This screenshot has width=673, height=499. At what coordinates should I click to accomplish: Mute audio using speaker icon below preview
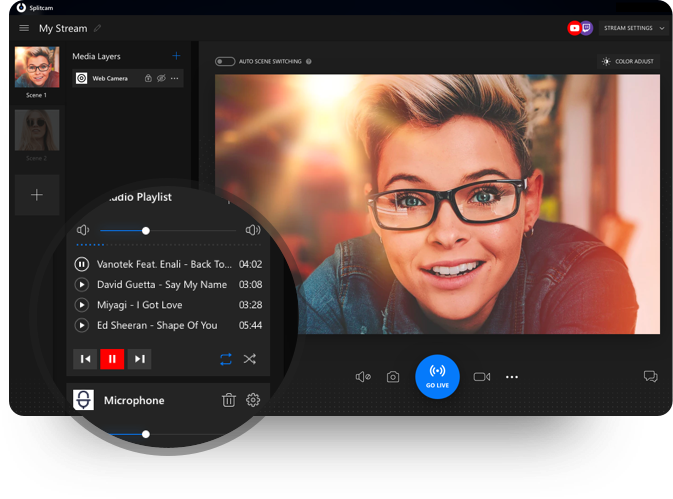click(x=363, y=377)
